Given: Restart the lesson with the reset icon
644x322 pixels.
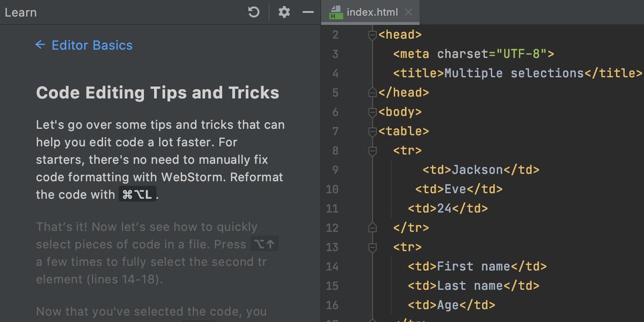Looking at the screenshot, I should coord(254,12).
